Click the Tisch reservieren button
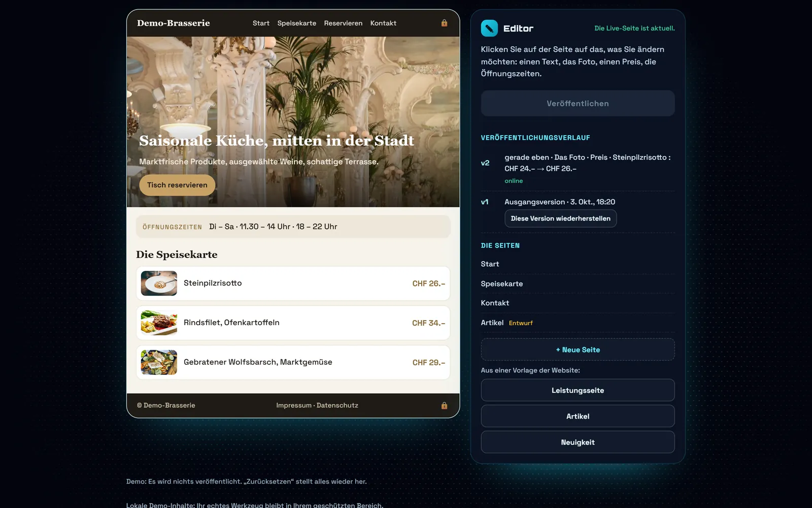The width and height of the screenshot is (812, 508). 177,185
